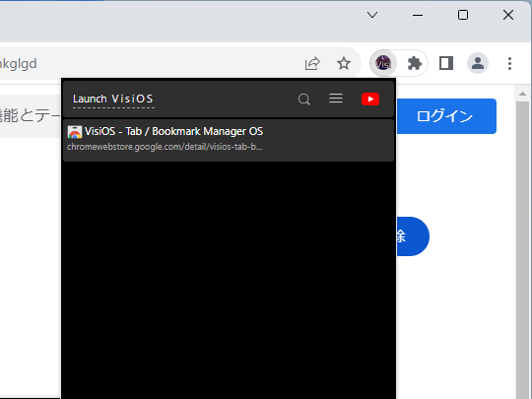Maximize the Chrome window

click(463, 15)
